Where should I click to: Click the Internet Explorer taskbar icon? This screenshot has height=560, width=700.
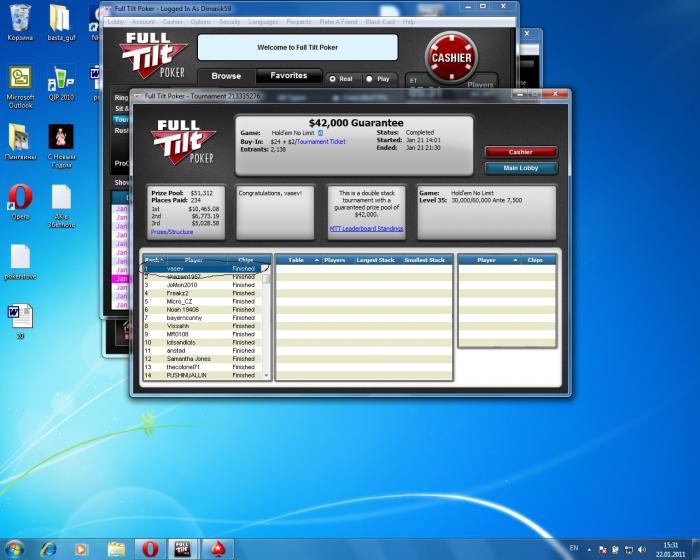[x=47, y=548]
